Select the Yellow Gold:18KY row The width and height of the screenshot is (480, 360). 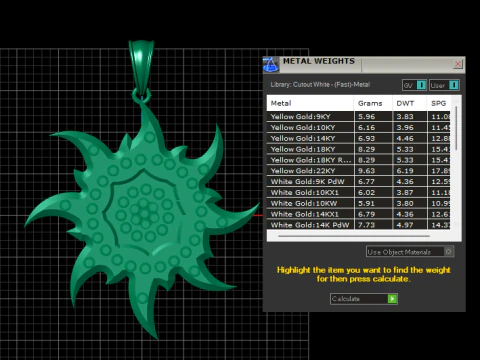359,149
